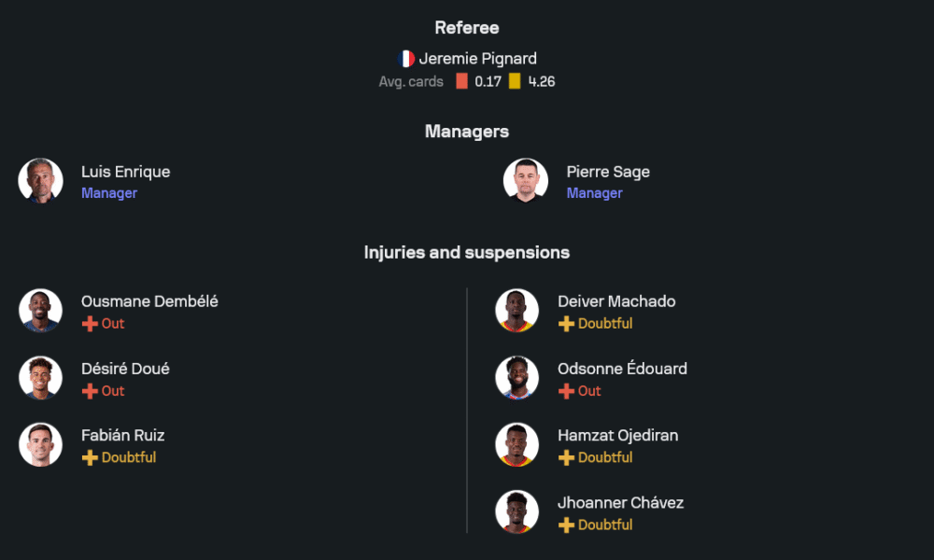Open Jhoanner Chávez's player name link

pyautogui.click(x=620, y=502)
